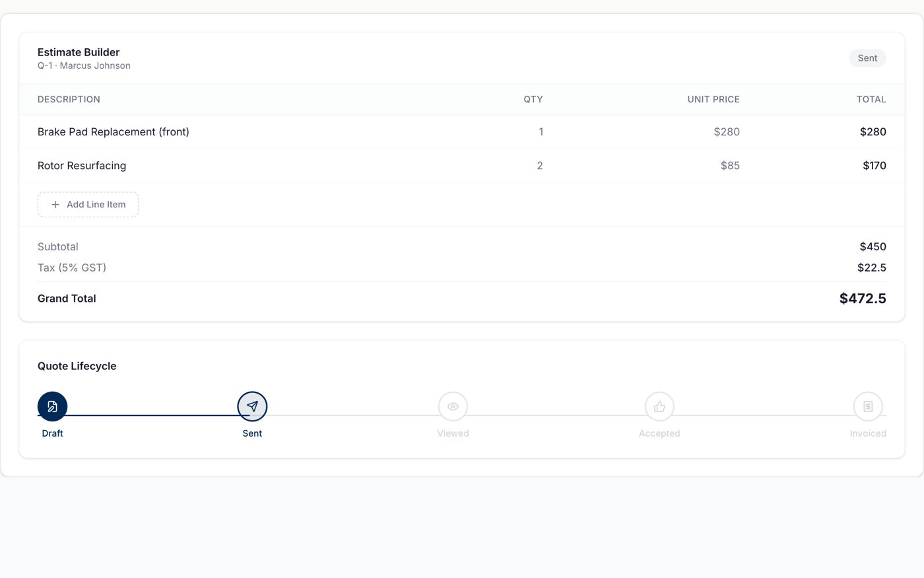Click the $472.5 grand total amount
Image resolution: width=924 pixels, height=578 pixels.
tap(863, 299)
